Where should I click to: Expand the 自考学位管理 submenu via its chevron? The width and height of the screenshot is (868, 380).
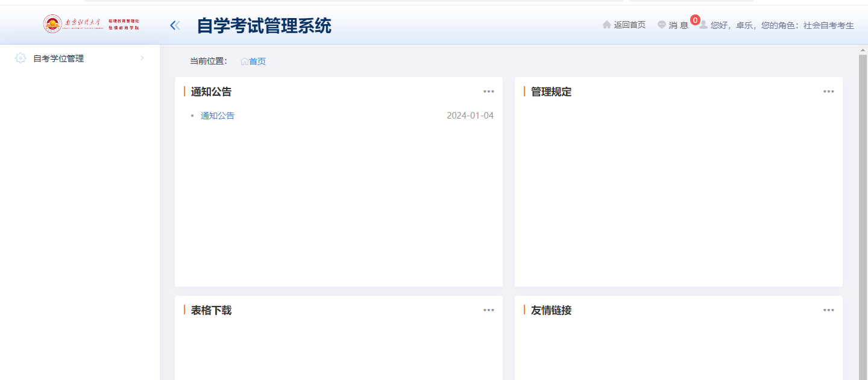click(142, 58)
